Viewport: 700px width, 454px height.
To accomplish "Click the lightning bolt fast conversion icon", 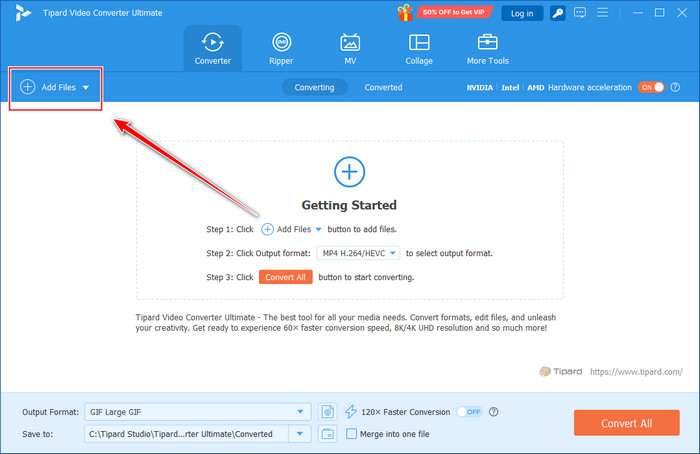I will [x=351, y=412].
